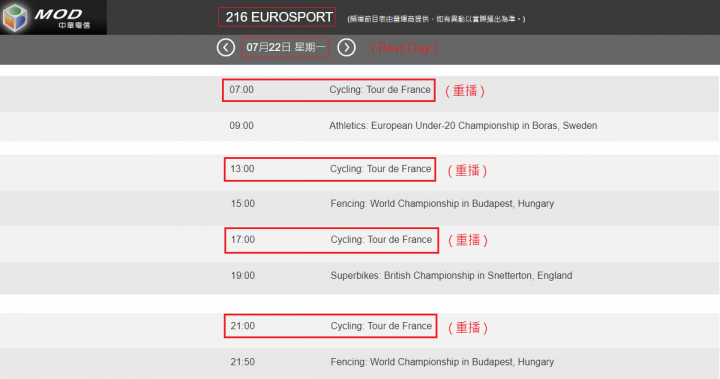Click the schedule disclaimer note in header
The height and width of the screenshot is (379, 720).
pyautogui.click(x=436, y=19)
